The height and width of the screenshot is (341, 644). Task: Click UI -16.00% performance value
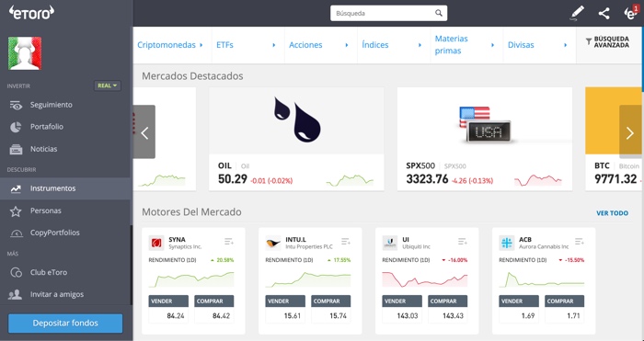tap(458, 260)
